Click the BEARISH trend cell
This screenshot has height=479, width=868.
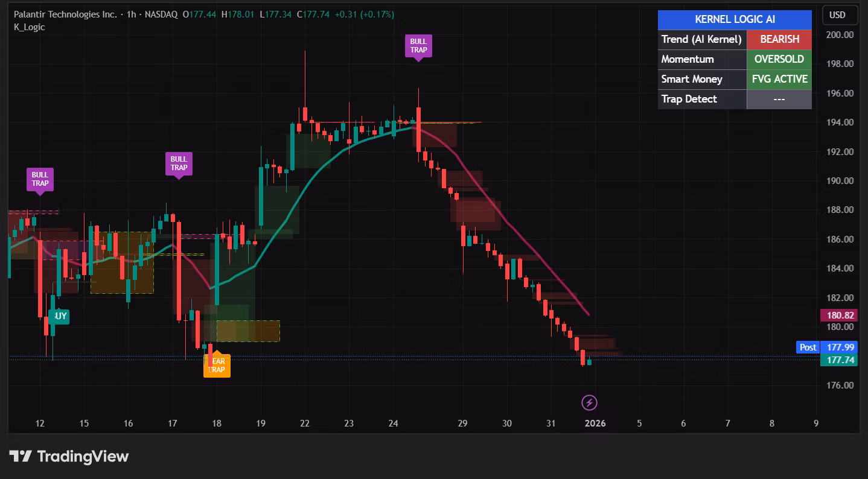(779, 39)
